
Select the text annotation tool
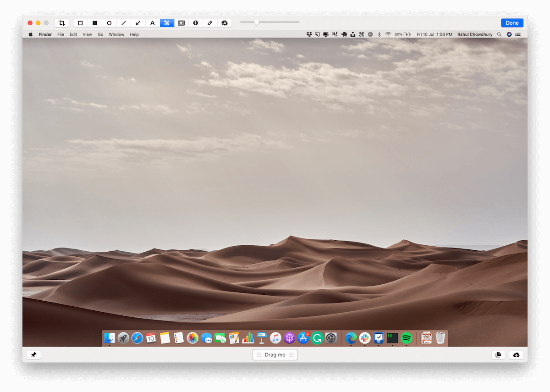[152, 22]
